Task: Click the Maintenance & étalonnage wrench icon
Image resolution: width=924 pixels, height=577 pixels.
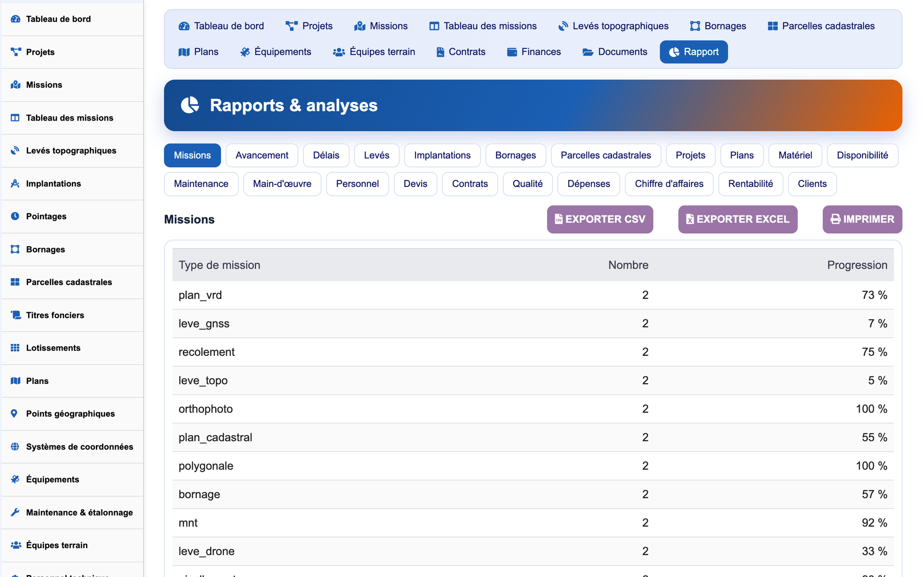Action: click(15, 512)
